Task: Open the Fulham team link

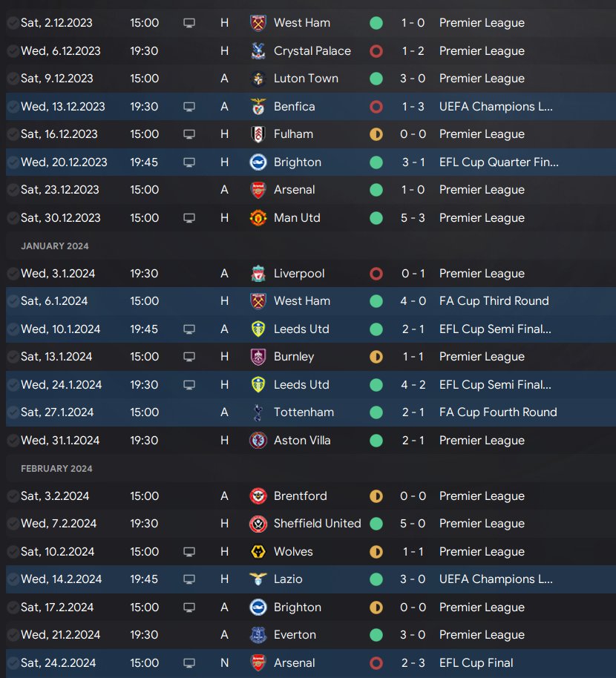Action: (293, 134)
